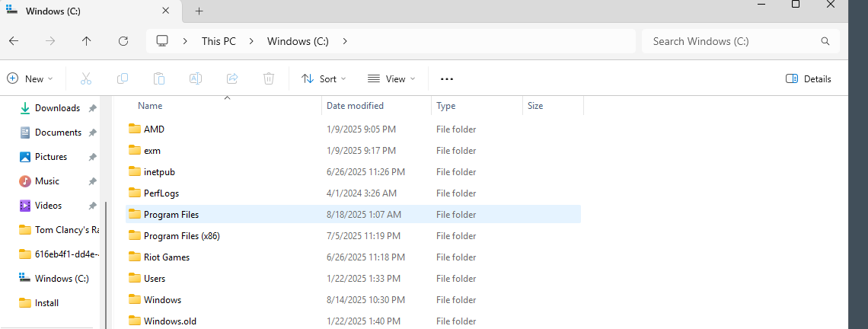The width and height of the screenshot is (868, 329).
Task: Click the Rename icon in toolbar
Action: (196, 78)
